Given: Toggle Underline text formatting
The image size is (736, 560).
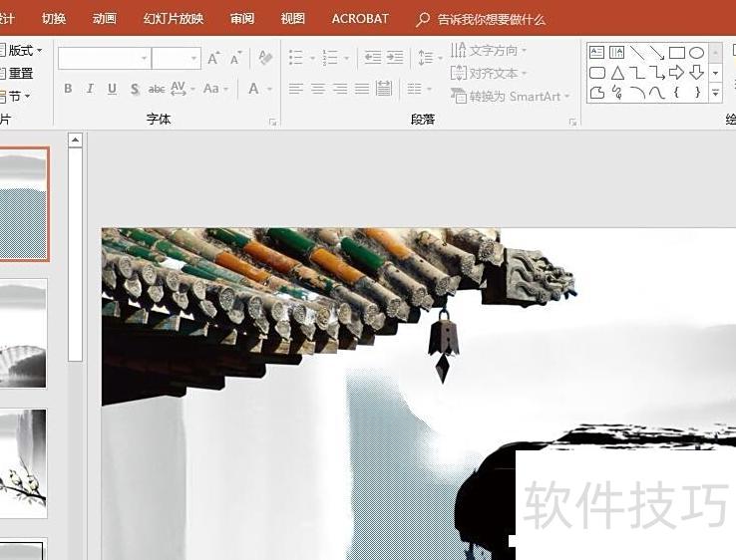Looking at the screenshot, I should (112, 89).
